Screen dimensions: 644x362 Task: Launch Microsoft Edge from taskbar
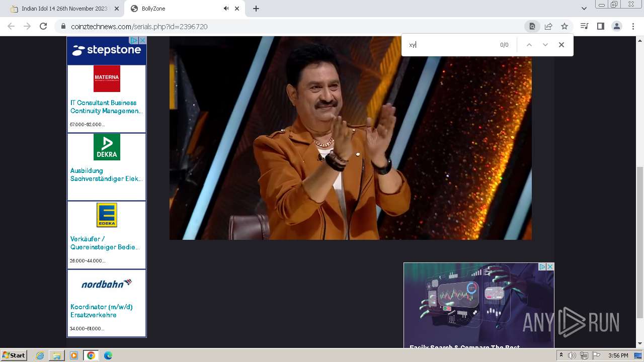point(108,355)
